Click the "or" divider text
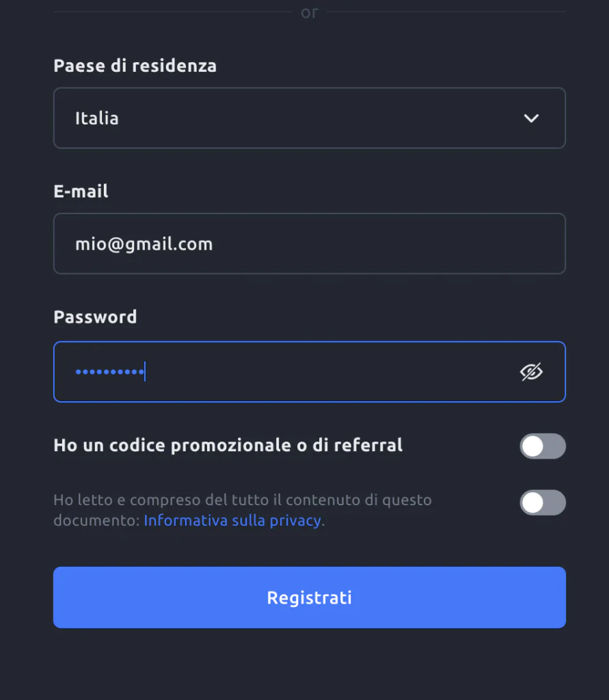This screenshot has height=700, width=609. coord(309,13)
